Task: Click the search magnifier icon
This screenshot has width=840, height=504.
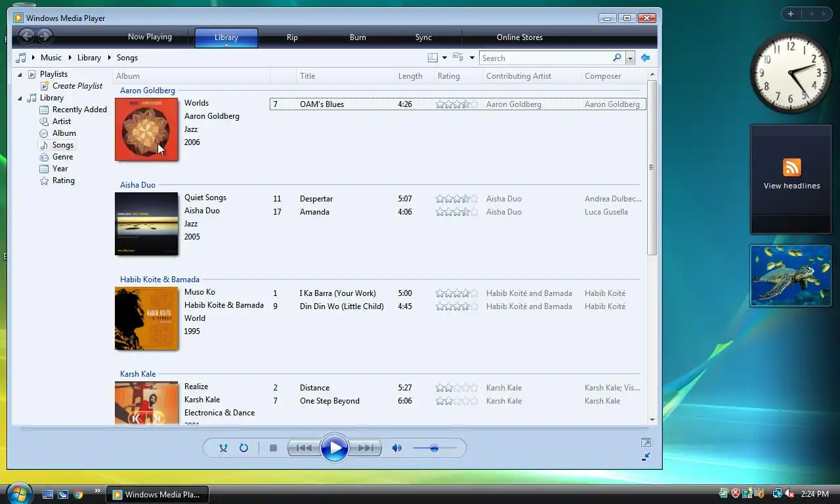Action: 617,58
